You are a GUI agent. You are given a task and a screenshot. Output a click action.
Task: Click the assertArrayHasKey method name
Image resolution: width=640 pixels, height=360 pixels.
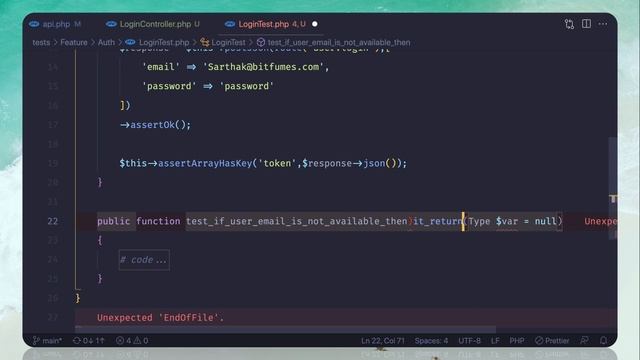click(x=205, y=163)
